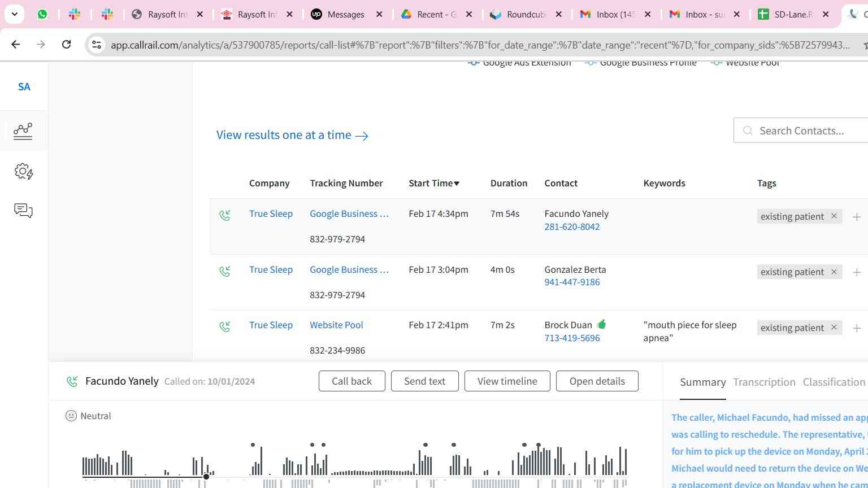Remove existing patient tag from Facundo Yanely row

click(x=834, y=216)
